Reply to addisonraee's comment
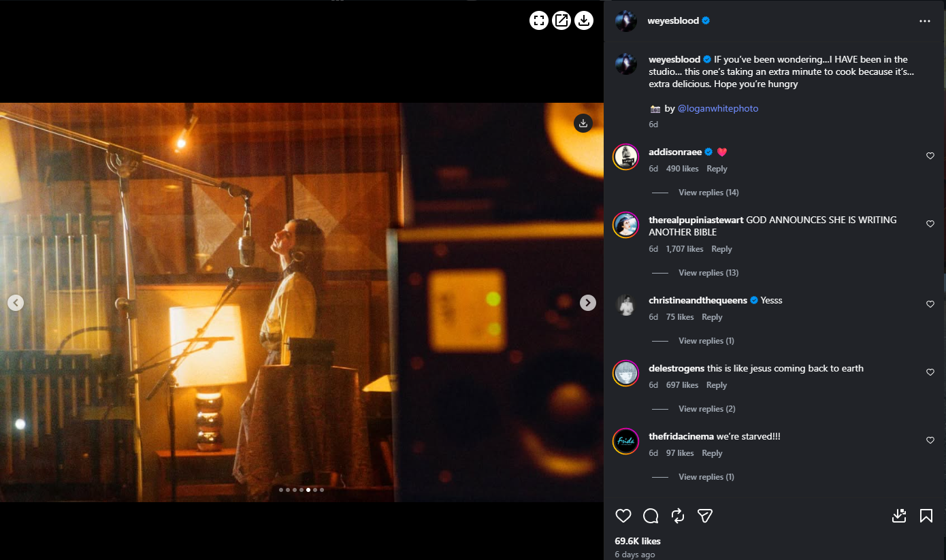The width and height of the screenshot is (946, 560). tap(717, 169)
